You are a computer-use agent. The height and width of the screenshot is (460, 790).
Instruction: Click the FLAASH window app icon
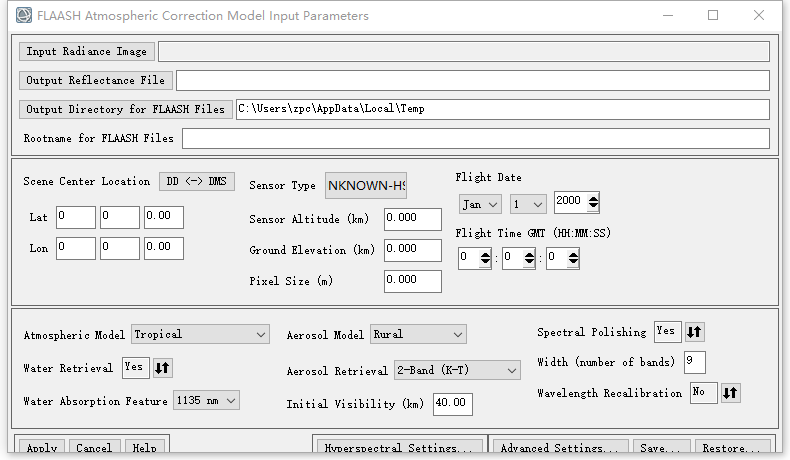(23, 16)
